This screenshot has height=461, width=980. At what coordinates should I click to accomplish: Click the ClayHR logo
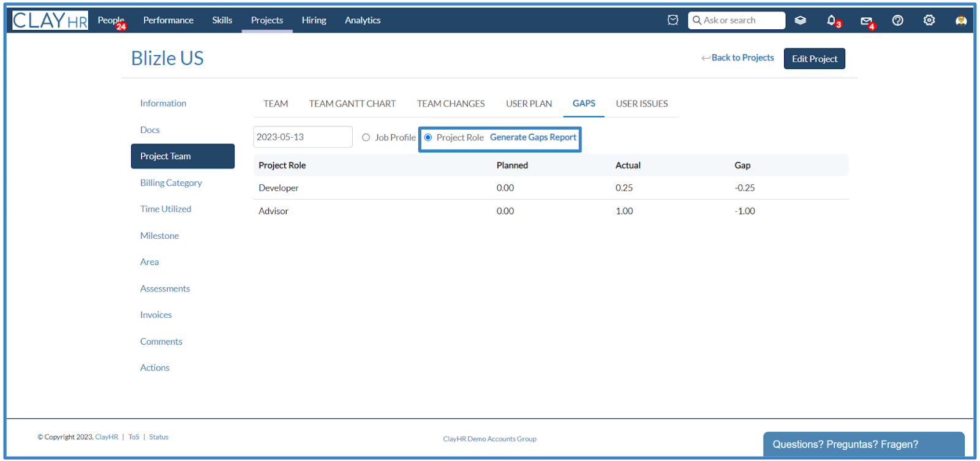pos(50,20)
